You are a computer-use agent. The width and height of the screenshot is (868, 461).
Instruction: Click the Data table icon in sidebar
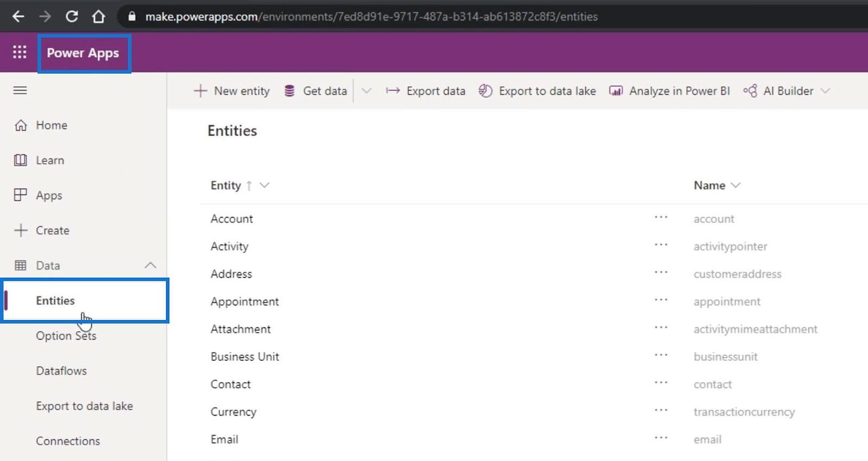point(21,265)
